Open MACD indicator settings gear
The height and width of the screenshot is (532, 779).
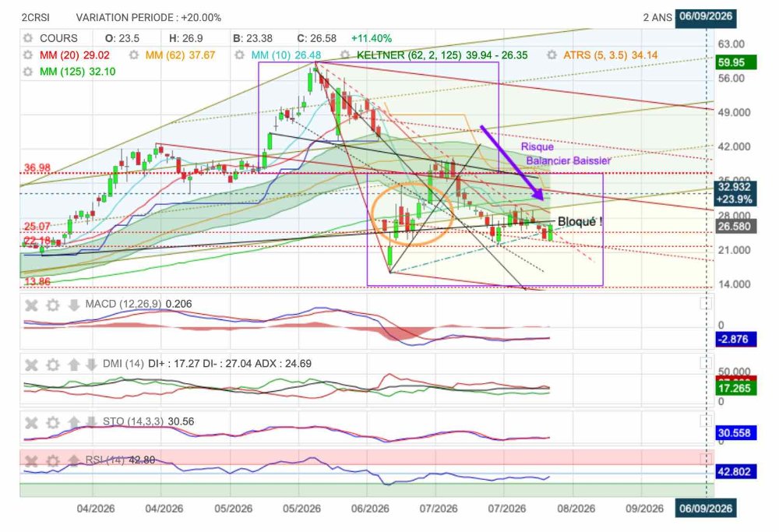tap(53, 305)
